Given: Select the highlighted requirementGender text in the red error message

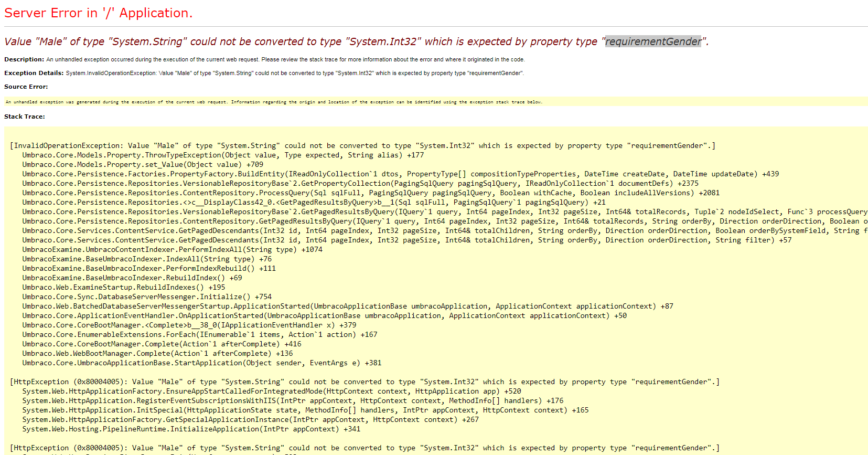Looking at the screenshot, I should pos(653,41).
